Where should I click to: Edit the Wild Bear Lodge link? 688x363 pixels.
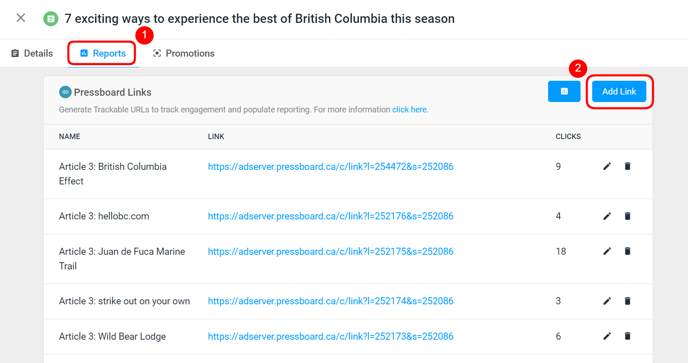607,336
